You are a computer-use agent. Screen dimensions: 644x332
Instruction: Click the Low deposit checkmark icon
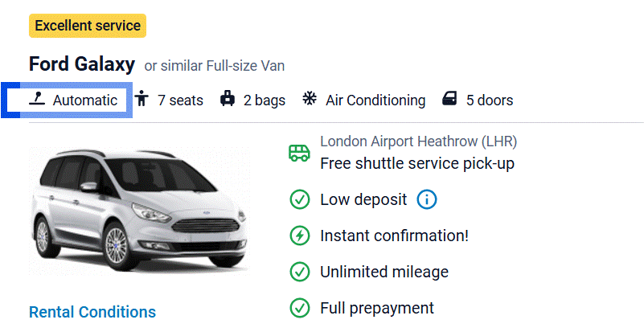pos(299,199)
